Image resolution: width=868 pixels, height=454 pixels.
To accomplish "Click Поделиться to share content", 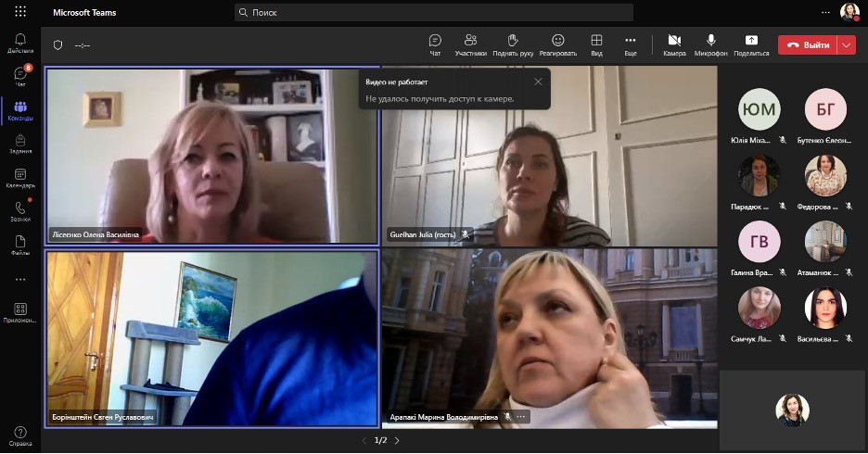I will (751, 44).
